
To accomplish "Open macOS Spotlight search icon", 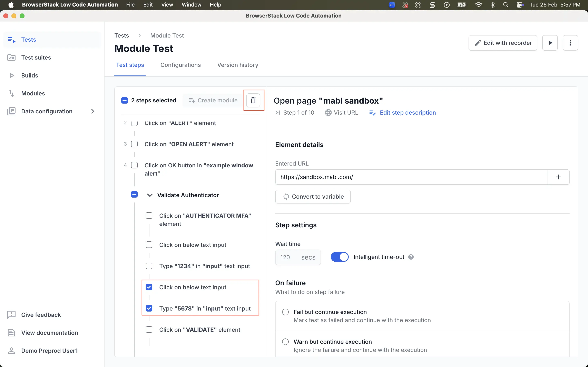I will (506, 5).
